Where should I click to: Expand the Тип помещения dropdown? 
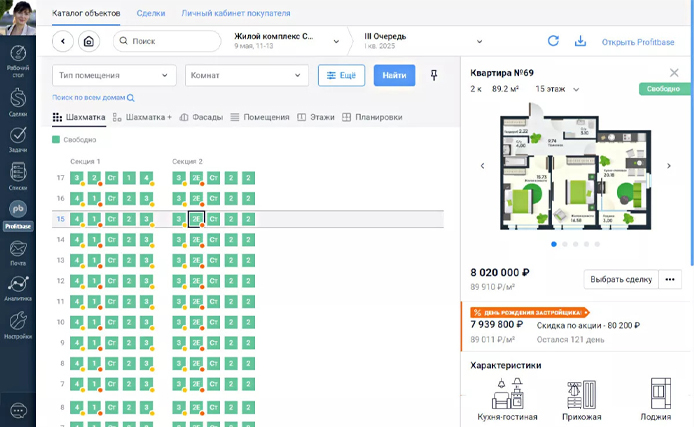point(114,76)
